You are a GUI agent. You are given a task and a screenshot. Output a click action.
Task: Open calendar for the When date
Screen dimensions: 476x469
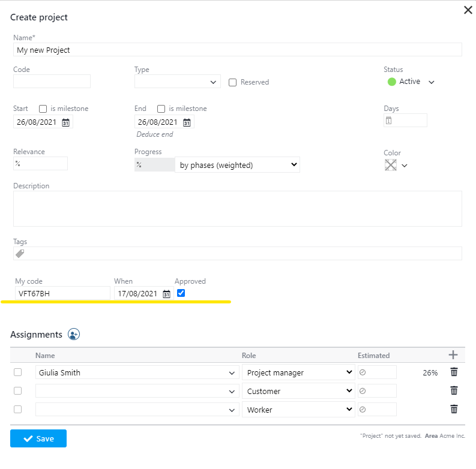(x=166, y=294)
